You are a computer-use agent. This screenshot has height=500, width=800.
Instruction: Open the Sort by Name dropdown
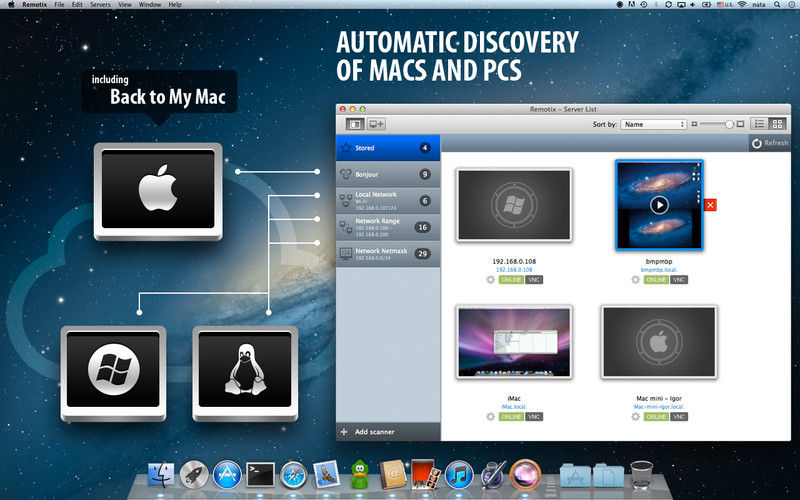click(x=654, y=124)
